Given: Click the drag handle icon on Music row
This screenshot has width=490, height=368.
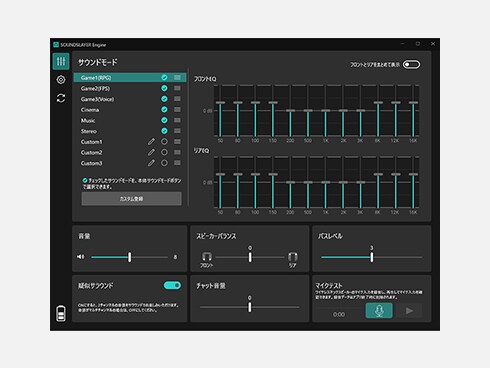Looking at the screenshot, I should [177, 120].
